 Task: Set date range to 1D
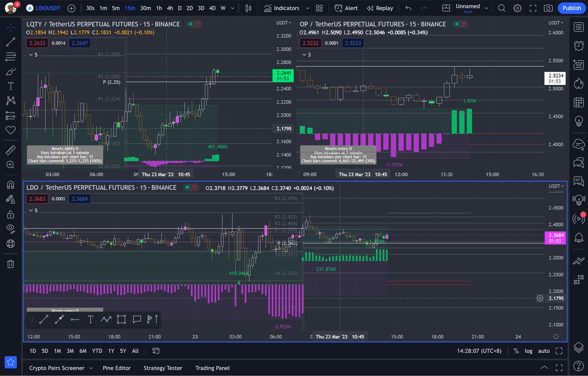[x=33, y=351]
